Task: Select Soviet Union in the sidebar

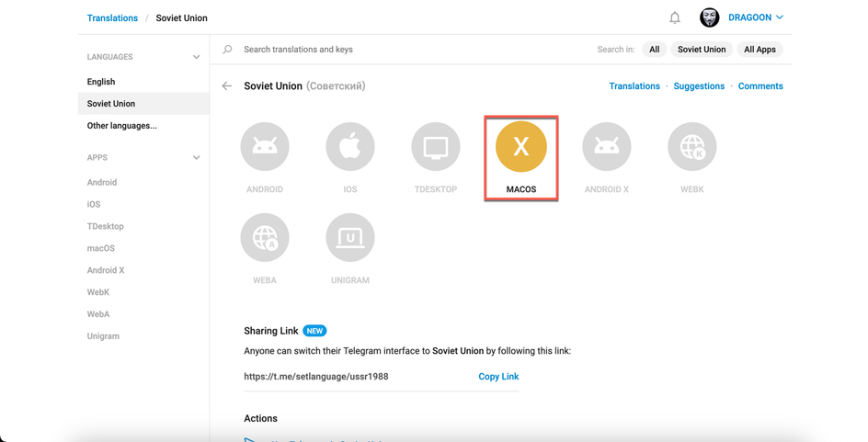Action: (x=143, y=104)
